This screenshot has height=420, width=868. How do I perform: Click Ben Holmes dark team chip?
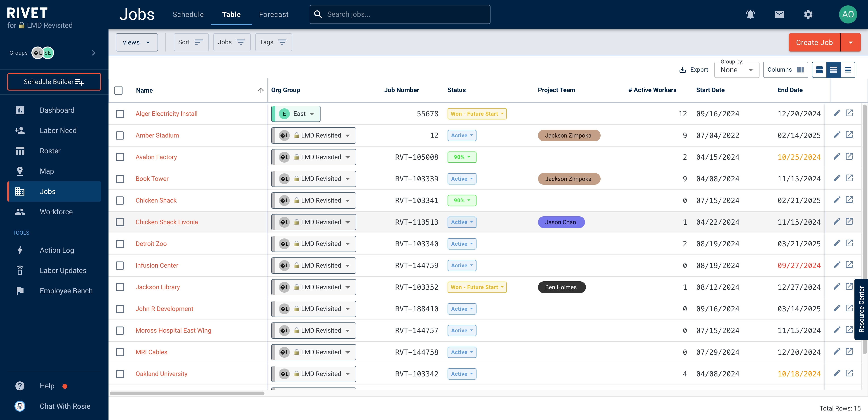pos(561,287)
